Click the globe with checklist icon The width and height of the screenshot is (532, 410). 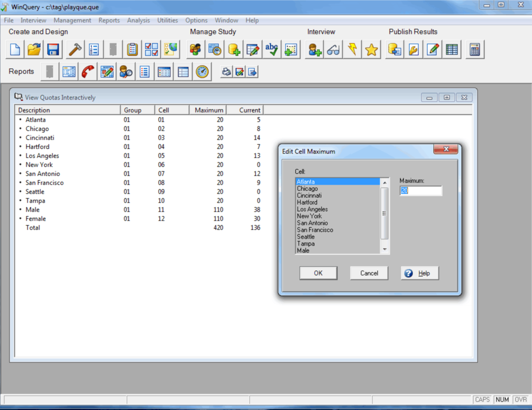[170, 50]
